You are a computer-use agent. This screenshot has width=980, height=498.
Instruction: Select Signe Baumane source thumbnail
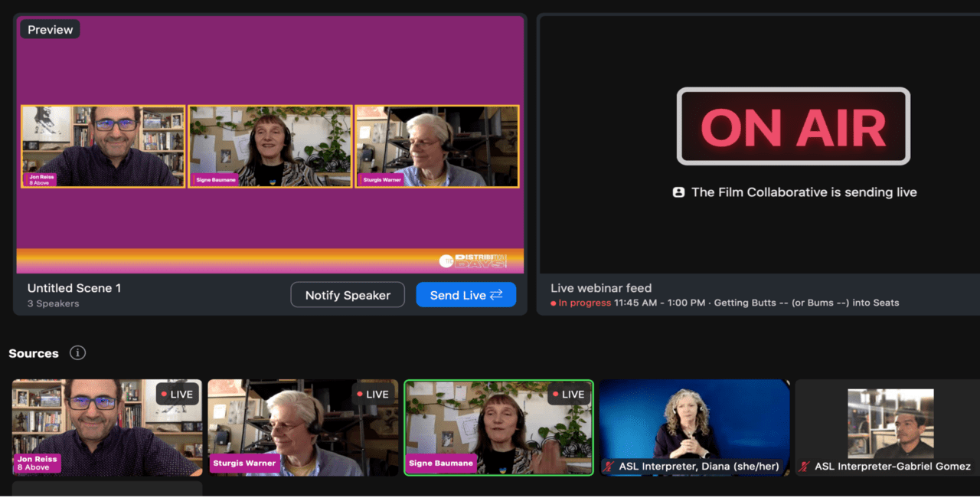click(498, 428)
